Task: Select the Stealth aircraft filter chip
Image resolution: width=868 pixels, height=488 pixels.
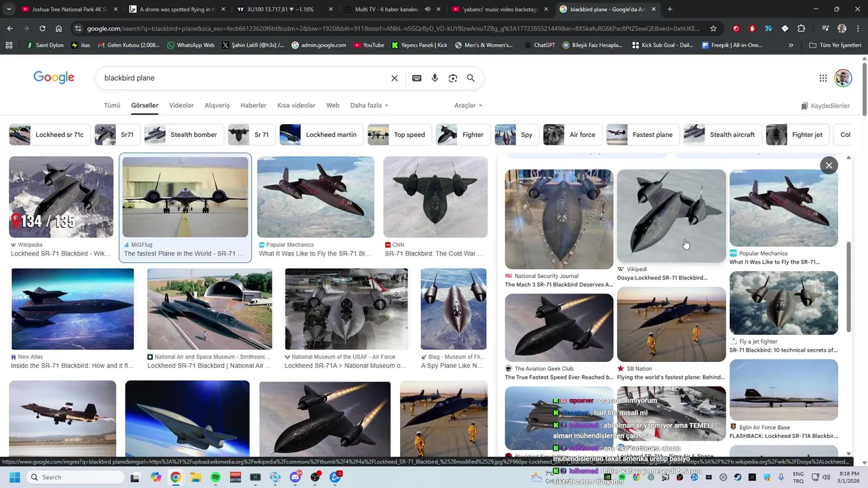Action: point(722,135)
